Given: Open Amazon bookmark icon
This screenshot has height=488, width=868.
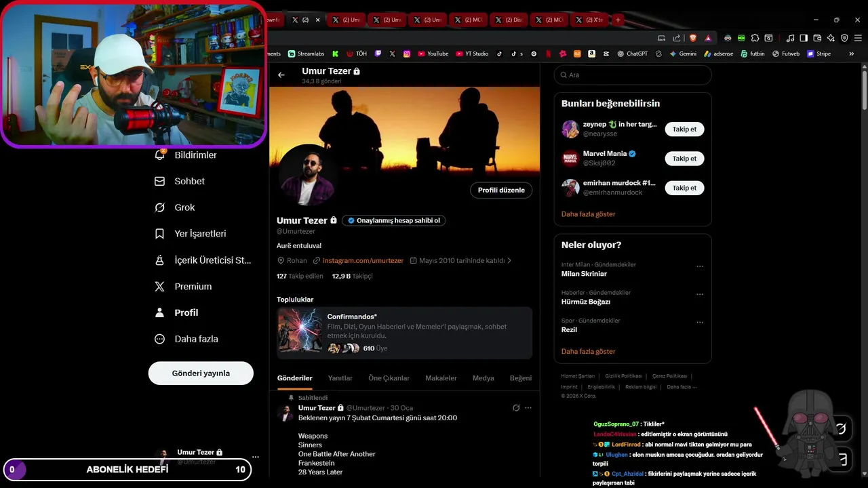Looking at the screenshot, I should coord(592,54).
